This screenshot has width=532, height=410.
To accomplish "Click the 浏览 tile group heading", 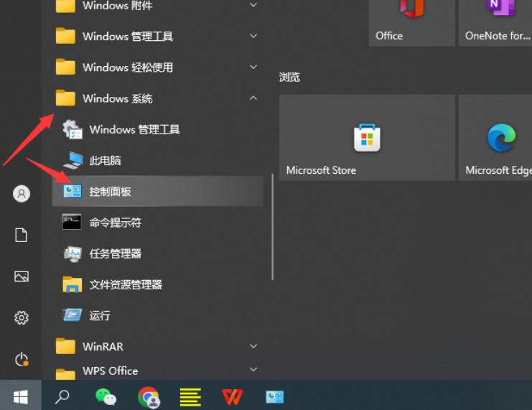I will (289, 77).
